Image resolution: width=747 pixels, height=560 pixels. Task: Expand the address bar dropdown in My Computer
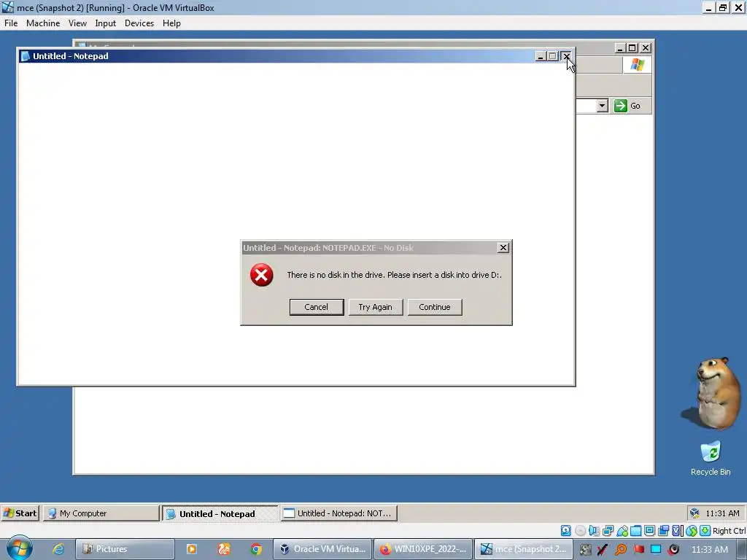[602, 106]
